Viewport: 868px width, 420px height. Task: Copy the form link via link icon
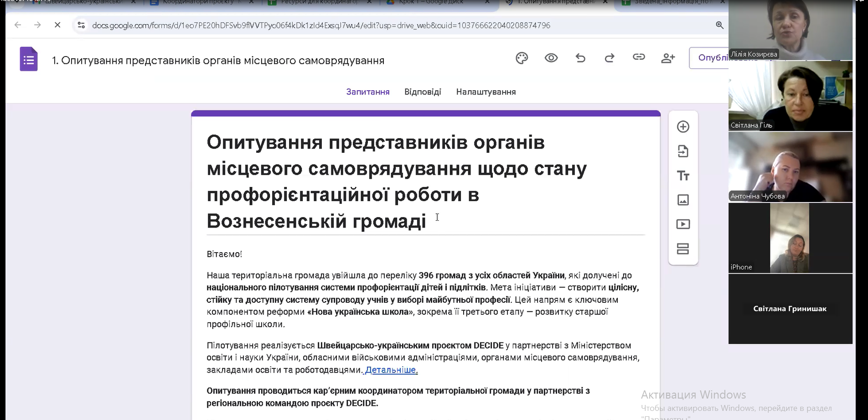[639, 57]
